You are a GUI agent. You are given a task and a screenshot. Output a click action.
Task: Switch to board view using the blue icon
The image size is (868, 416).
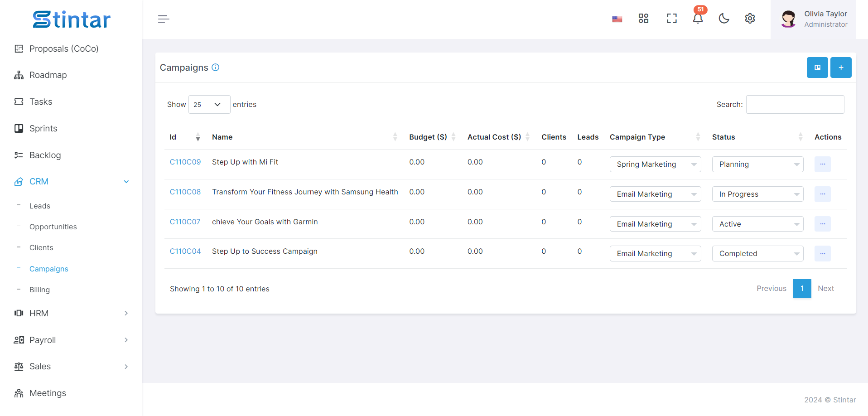(817, 68)
